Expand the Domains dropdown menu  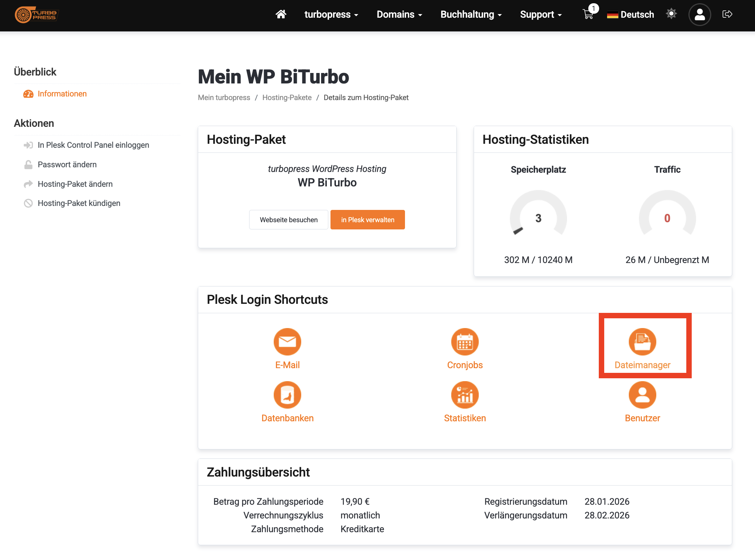click(x=399, y=14)
